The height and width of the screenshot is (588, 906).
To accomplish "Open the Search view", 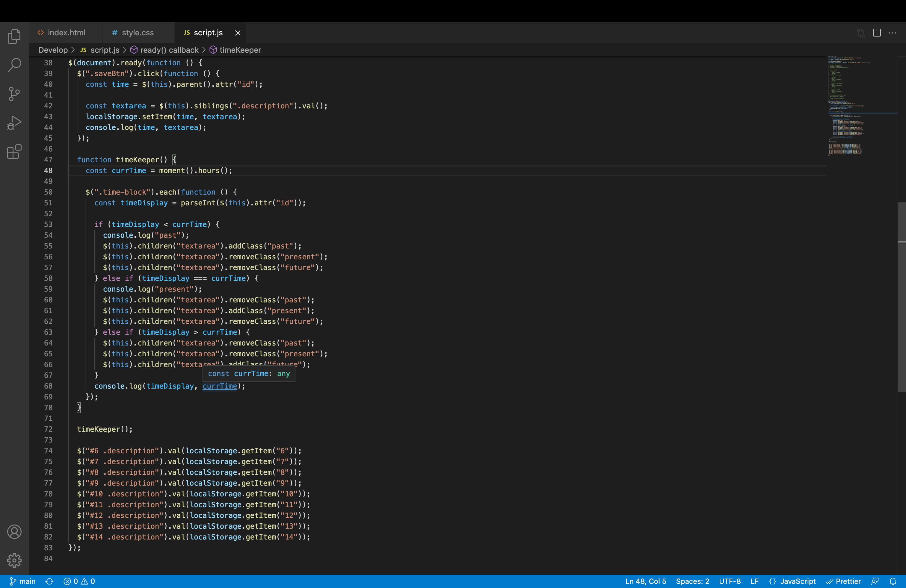I will 14,65.
